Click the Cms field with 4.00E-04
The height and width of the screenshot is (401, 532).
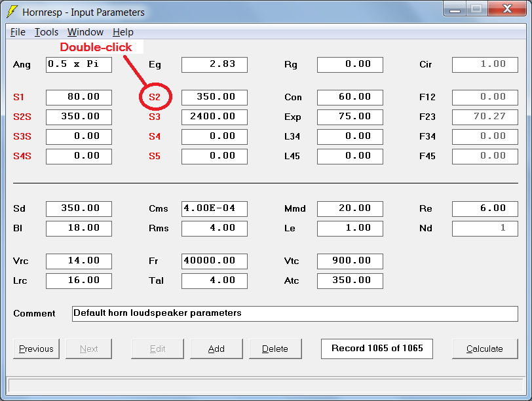(214, 208)
